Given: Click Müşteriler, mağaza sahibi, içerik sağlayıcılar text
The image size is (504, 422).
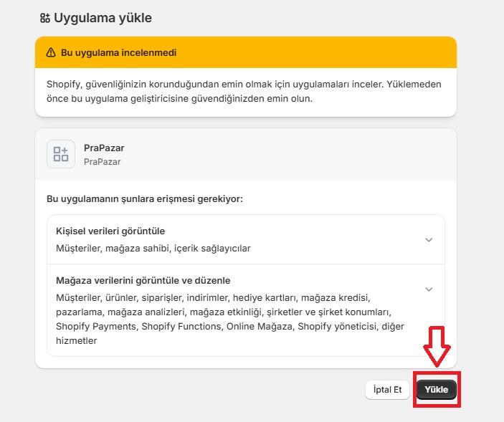Looking at the screenshot, I should point(153,249).
